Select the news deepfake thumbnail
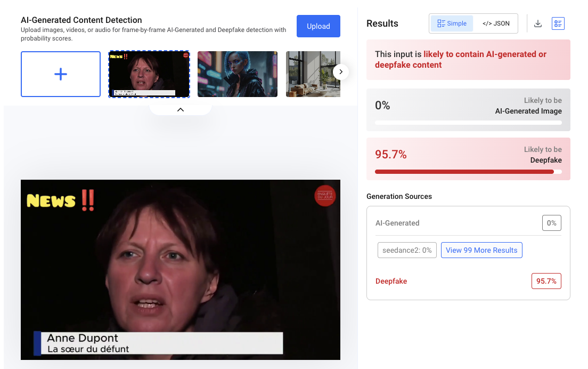This screenshot has width=588, height=369. 149,74
